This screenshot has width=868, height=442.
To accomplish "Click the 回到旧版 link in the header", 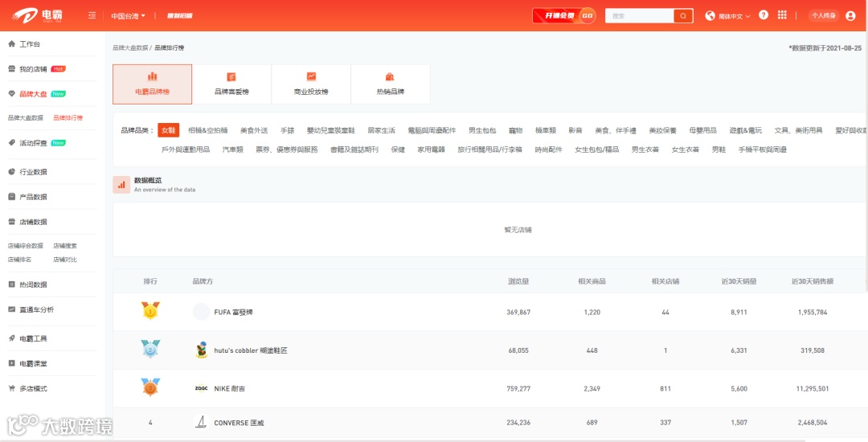I will pyautogui.click(x=179, y=16).
